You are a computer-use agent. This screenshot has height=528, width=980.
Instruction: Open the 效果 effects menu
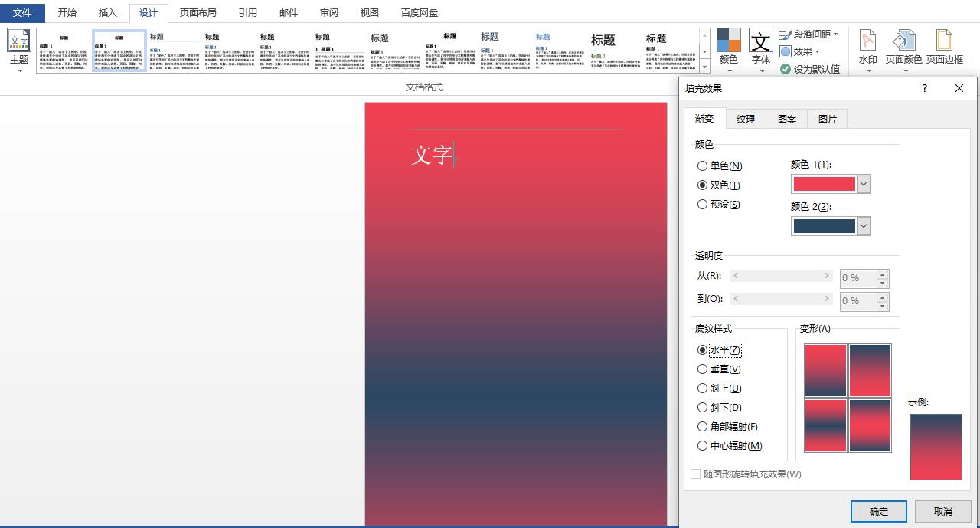click(800, 51)
